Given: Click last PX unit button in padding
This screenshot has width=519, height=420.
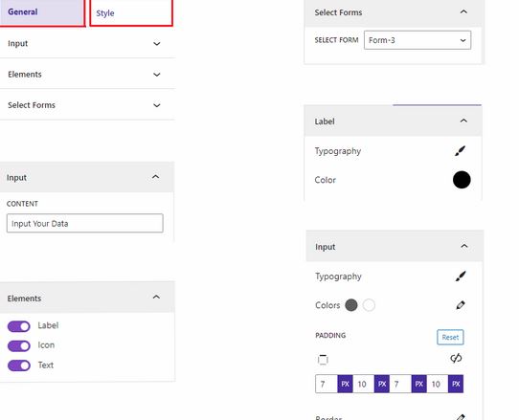Looking at the screenshot, I should coord(456,384).
